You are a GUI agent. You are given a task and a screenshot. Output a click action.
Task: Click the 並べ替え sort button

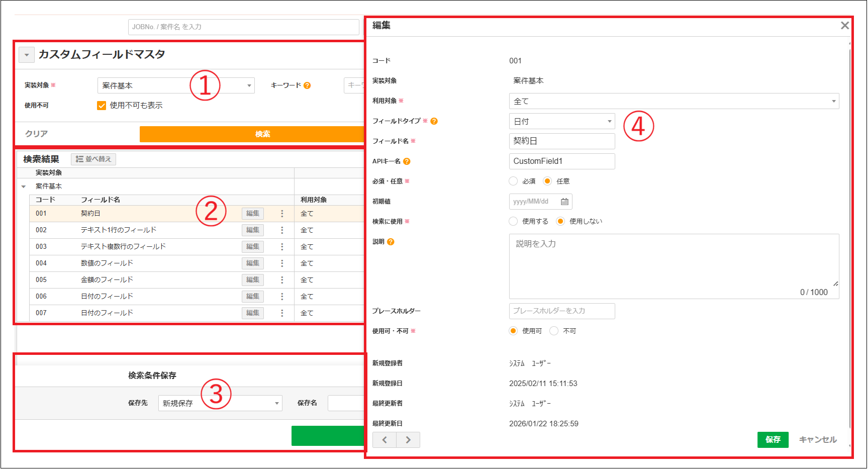coord(93,159)
